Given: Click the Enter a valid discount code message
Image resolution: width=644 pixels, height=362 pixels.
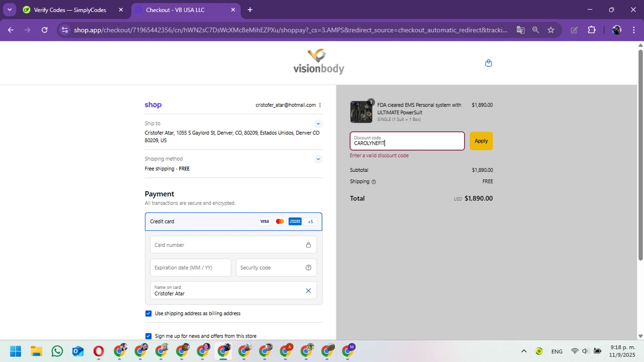Looking at the screenshot, I should pyautogui.click(x=379, y=155).
